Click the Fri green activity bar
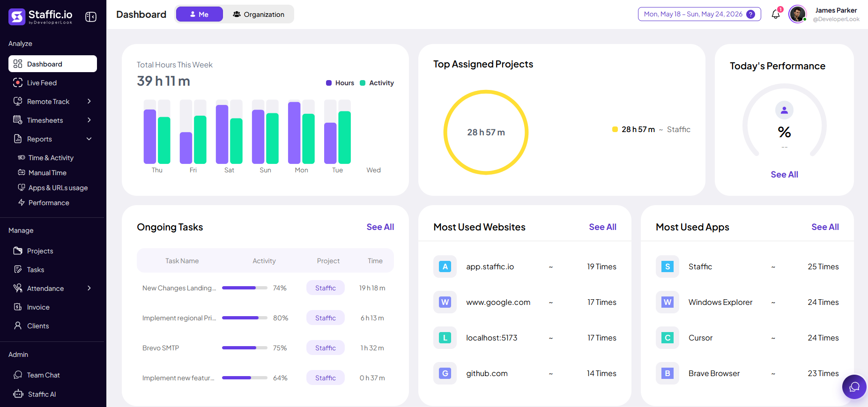Image resolution: width=868 pixels, height=407 pixels. [200, 140]
